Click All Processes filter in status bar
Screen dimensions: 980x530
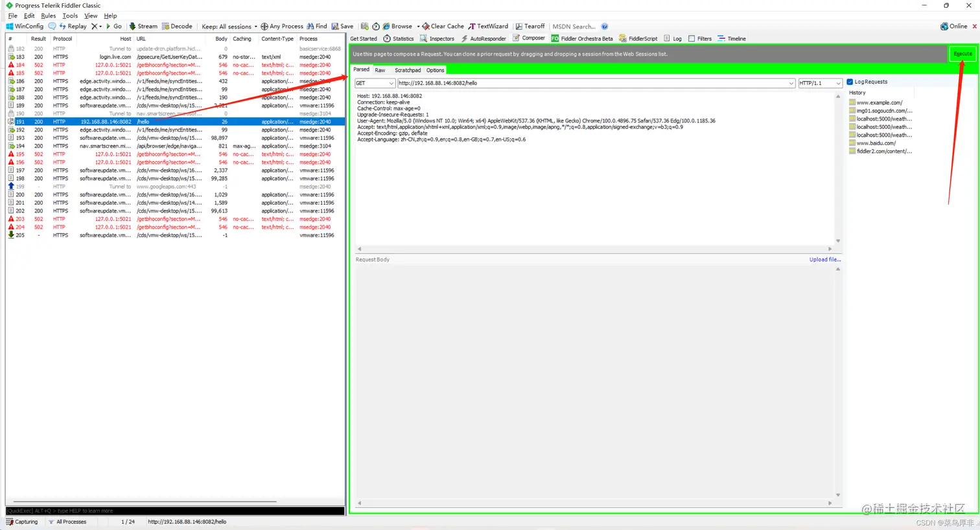[67, 522]
